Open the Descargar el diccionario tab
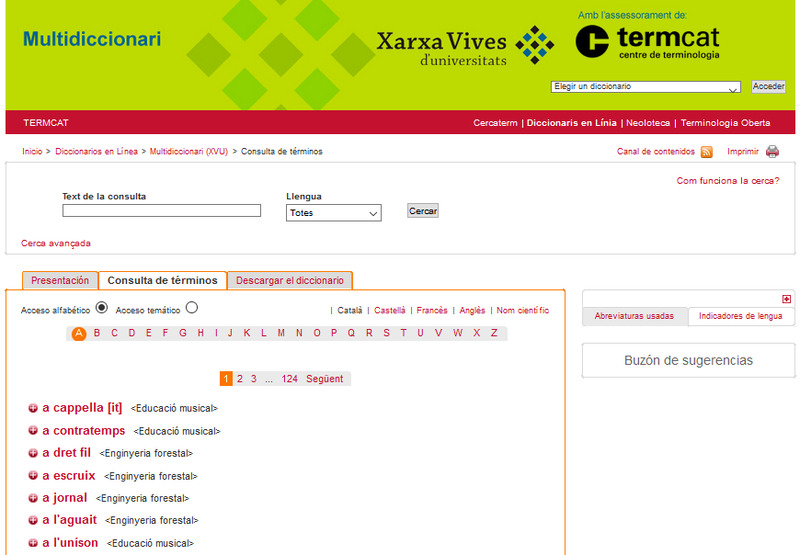Image resolution: width=800 pixels, height=555 pixels. click(x=290, y=281)
